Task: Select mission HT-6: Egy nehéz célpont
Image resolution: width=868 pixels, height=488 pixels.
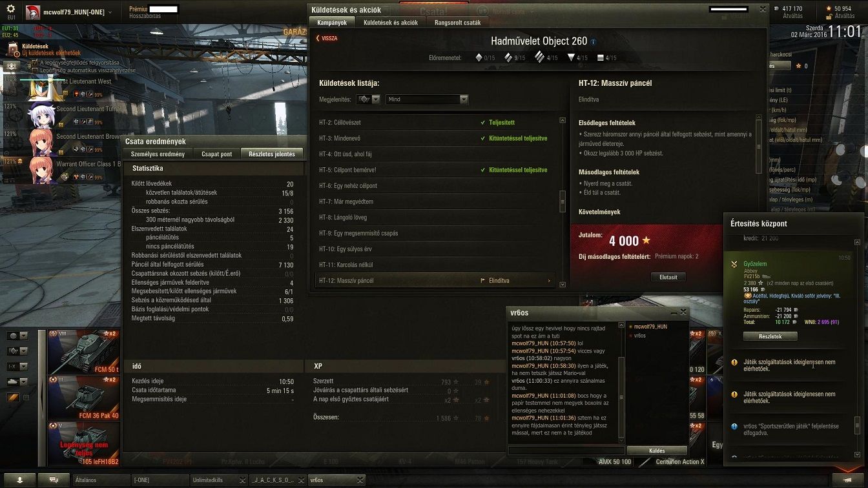Action: click(x=436, y=186)
